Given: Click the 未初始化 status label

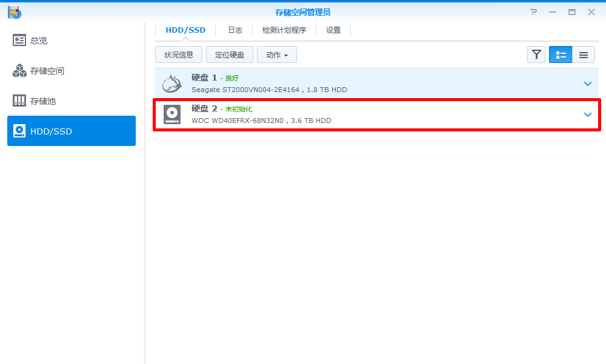Looking at the screenshot, I should [x=238, y=109].
